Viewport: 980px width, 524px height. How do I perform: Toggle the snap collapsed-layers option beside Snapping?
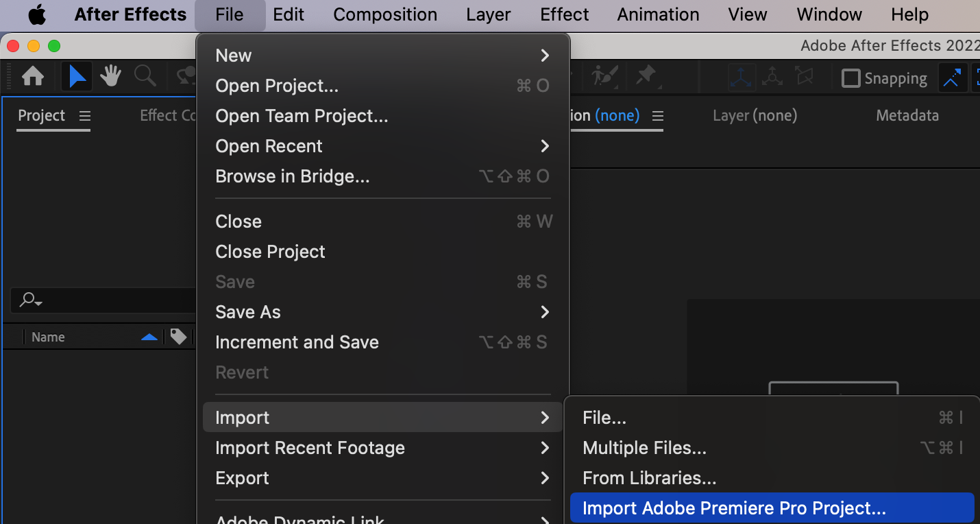[952, 78]
